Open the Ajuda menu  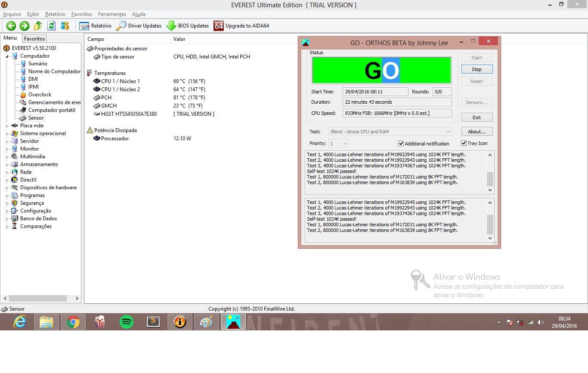point(139,14)
